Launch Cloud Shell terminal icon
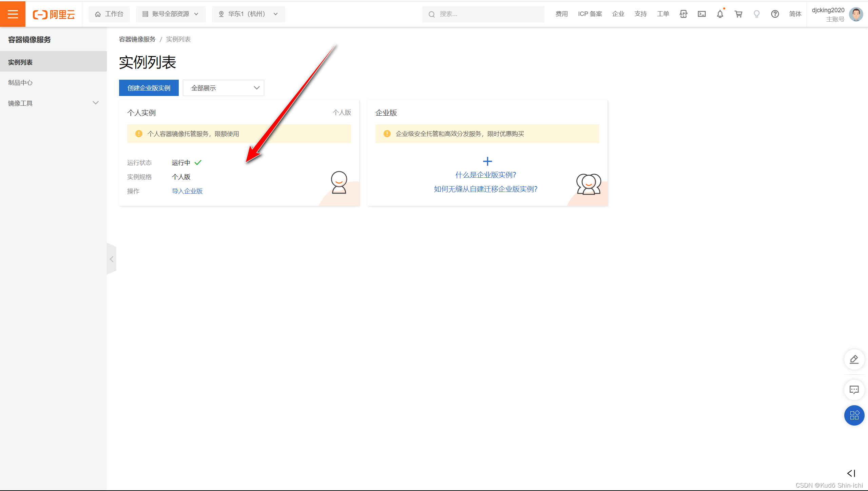Screen dimensions: 868x491 (701, 14)
